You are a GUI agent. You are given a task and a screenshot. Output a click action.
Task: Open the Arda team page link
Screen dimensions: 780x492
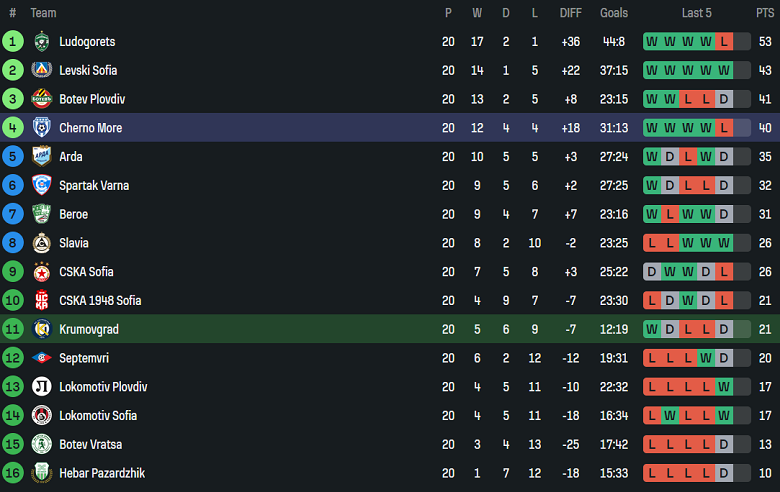point(71,157)
